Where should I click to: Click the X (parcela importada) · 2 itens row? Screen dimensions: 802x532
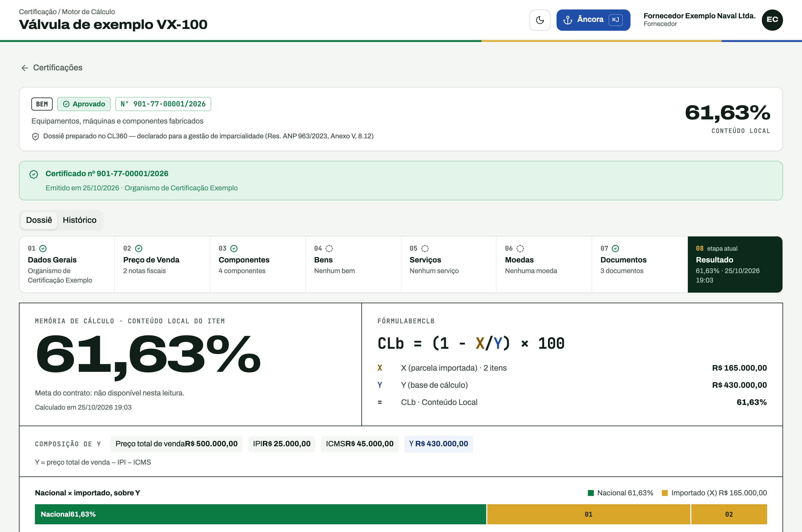click(572, 368)
